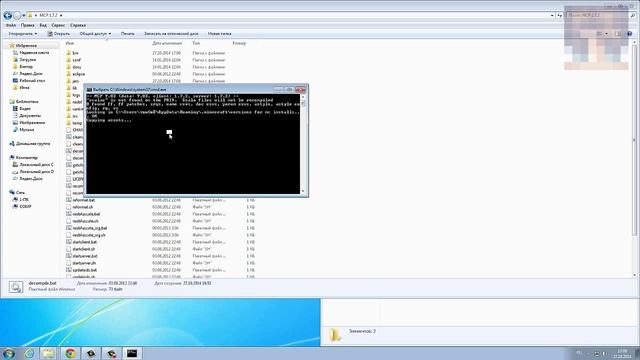
Task: Go forward with the Explorer forward arrow
Action: (x=17, y=16)
